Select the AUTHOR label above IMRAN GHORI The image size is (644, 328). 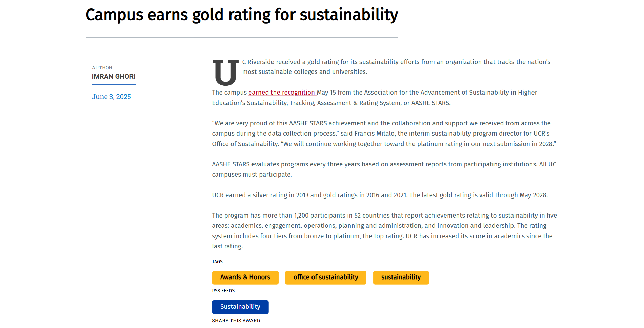[102, 67]
